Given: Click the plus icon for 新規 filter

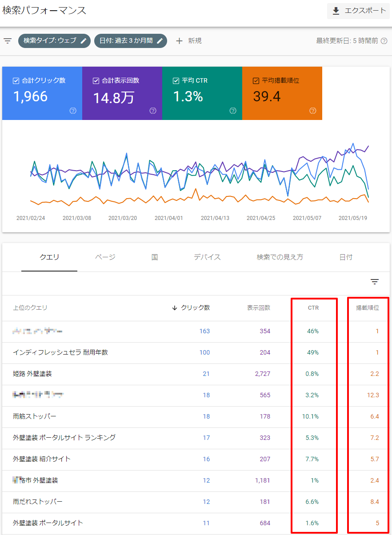Looking at the screenshot, I should 179,41.
